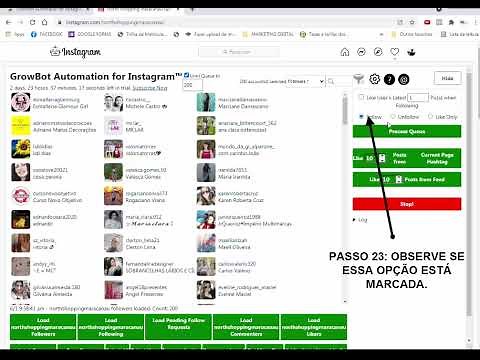Viewport: 480px width, 360px height.
Task: Click Load Followers button
Action: point(43,327)
